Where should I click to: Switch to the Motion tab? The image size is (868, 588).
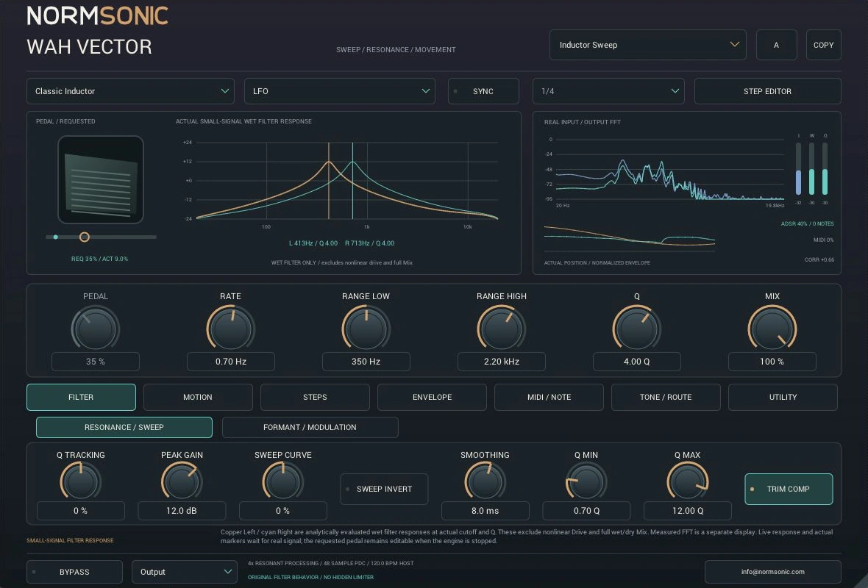198,397
